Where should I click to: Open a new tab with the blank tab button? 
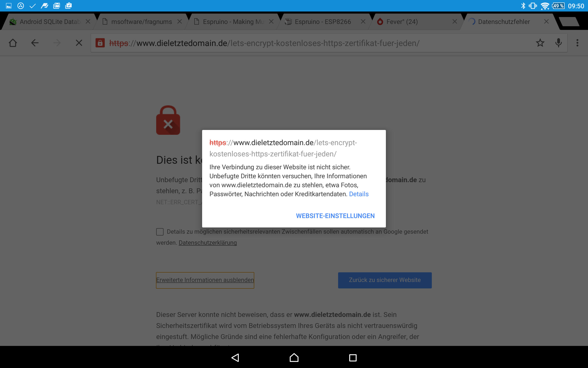(569, 22)
